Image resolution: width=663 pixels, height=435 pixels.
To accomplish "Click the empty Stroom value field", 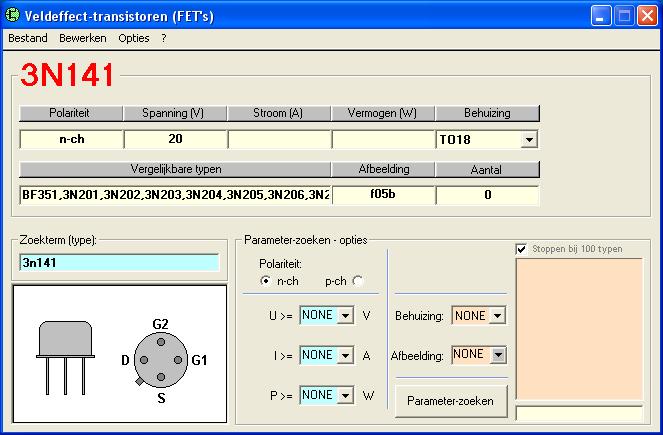I will 279,139.
